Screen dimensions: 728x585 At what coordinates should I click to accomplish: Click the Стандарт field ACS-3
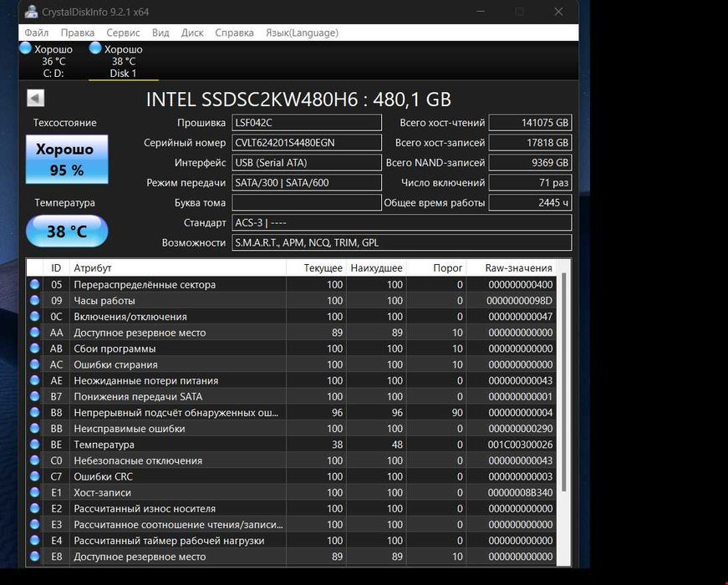401,222
